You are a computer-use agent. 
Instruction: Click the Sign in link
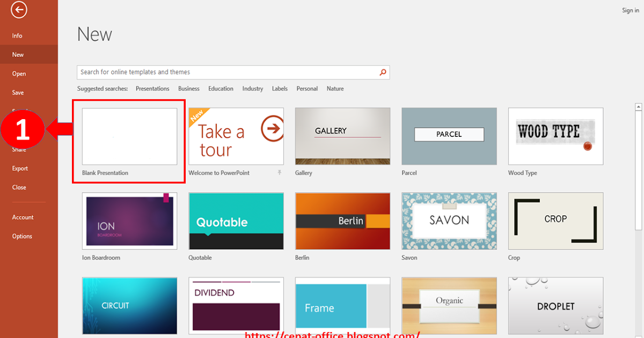click(631, 11)
